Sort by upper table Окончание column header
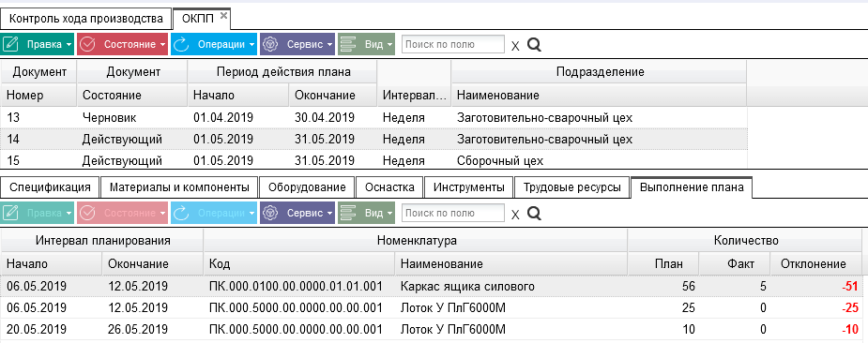This screenshot has width=868, height=343. (x=332, y=96)
